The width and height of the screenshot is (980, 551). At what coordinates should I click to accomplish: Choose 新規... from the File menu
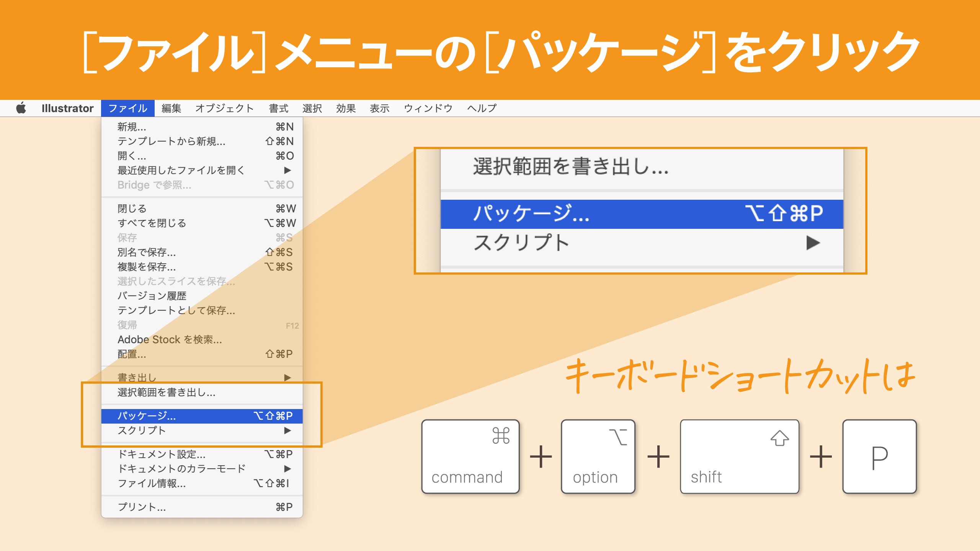pyautogui.click(x=202, y=127)
